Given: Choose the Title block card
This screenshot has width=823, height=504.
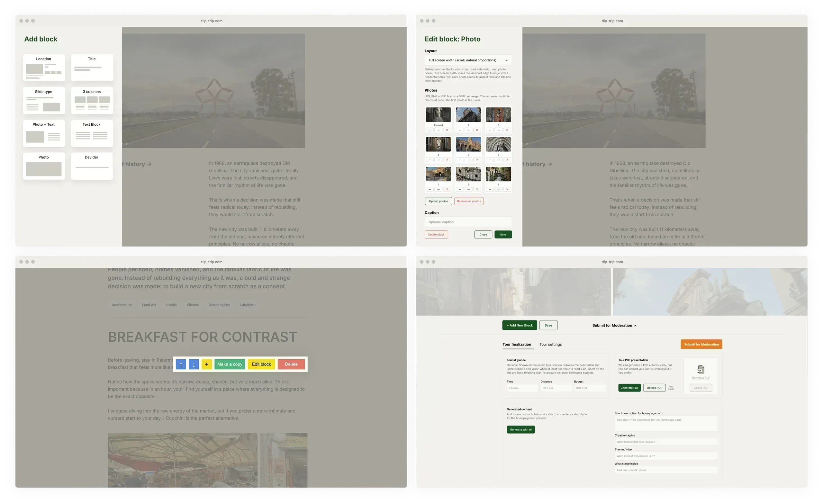Looking at the screenshot, I should tap(92, 67).
